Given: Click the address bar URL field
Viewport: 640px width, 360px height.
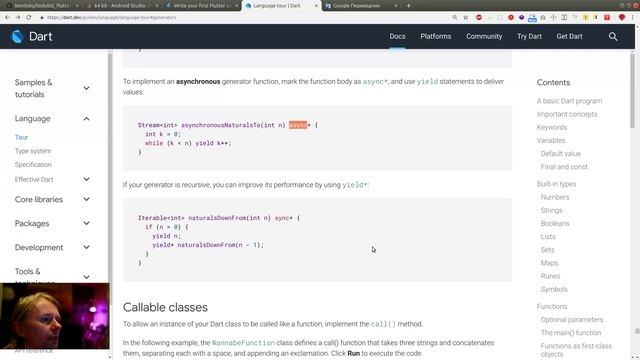Looking at the screenshot, I should click(245, 18).
